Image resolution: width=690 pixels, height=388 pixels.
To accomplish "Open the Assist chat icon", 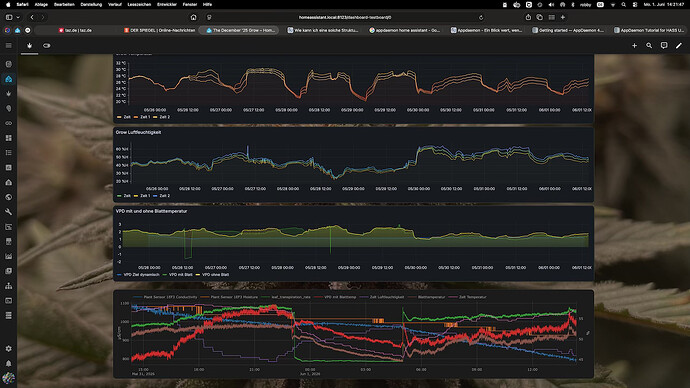I will point(664,45).
